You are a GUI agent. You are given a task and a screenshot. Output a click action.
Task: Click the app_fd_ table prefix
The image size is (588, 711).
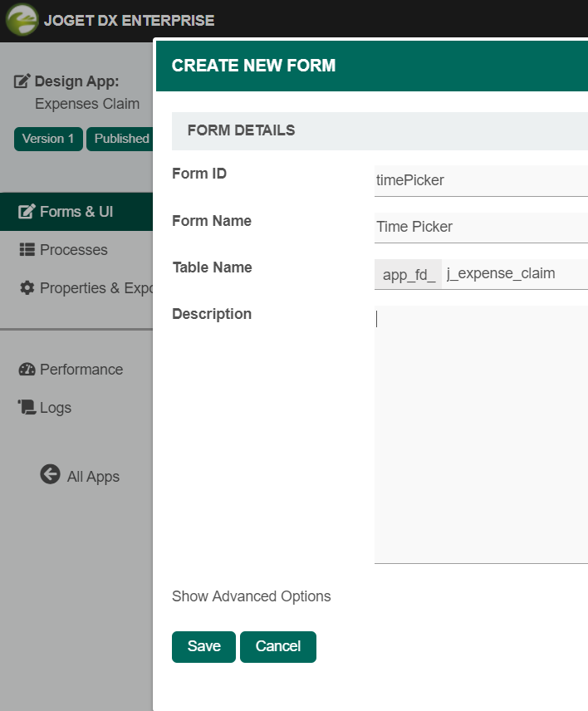click(x=408, y=274)
